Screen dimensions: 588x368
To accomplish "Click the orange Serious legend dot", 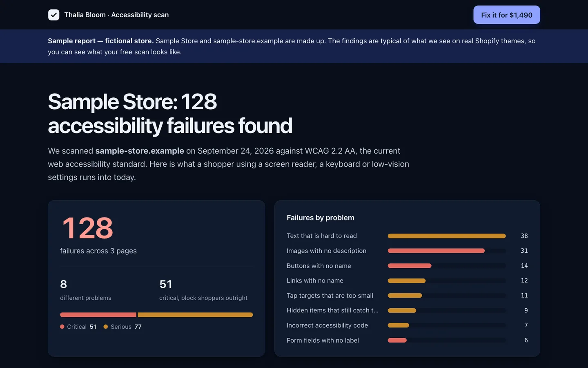I will tap(106, 327).
